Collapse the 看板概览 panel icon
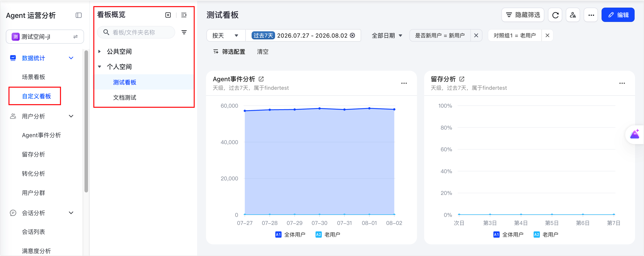The image size is (644, 256). (184, 15)
